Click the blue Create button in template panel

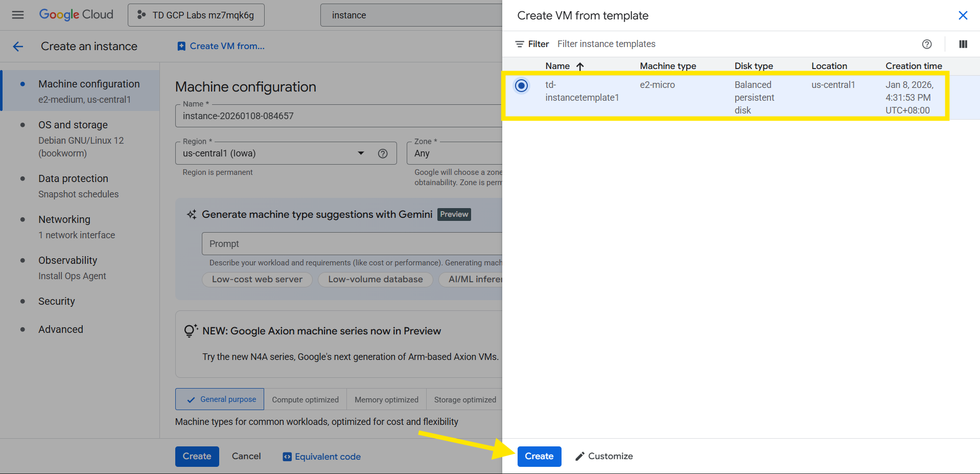point(539,456)
